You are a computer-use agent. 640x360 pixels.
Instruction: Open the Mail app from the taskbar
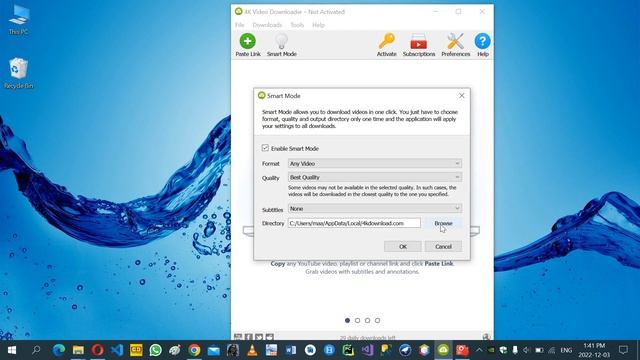pos(213,350)
